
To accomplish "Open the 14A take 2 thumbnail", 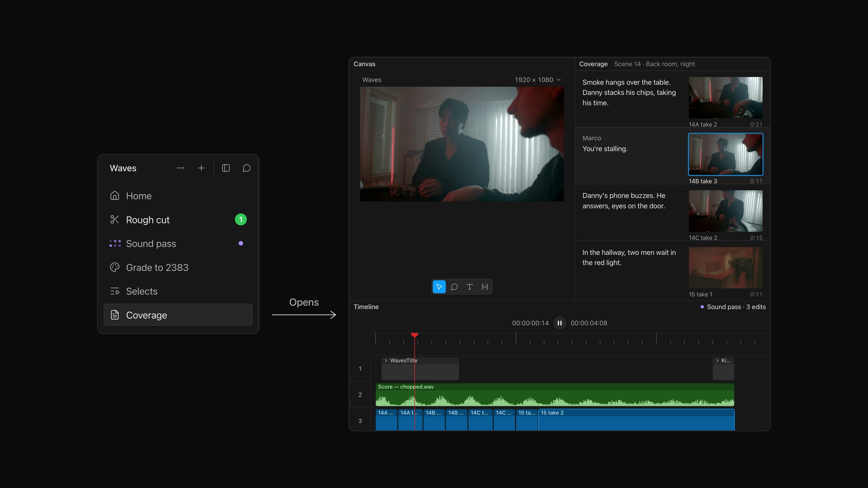I will 725,98.
